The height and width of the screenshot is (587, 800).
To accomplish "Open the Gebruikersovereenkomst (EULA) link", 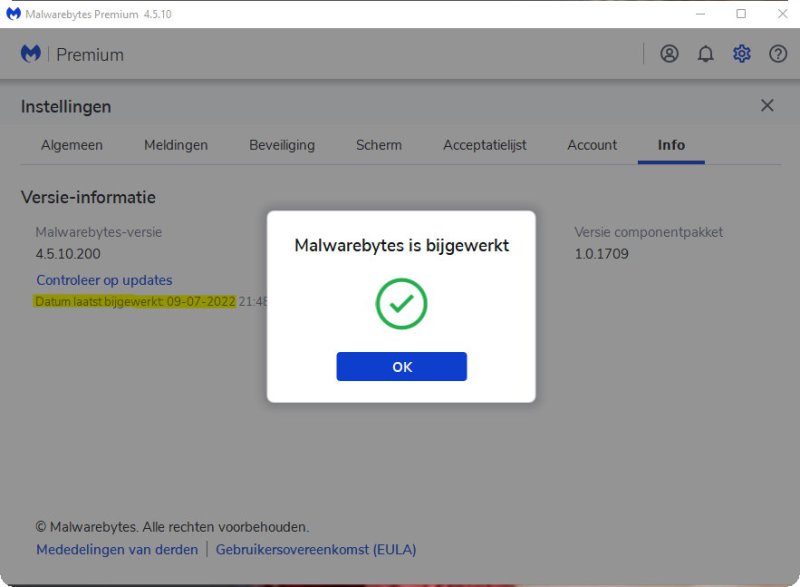I will coord(316,549).
